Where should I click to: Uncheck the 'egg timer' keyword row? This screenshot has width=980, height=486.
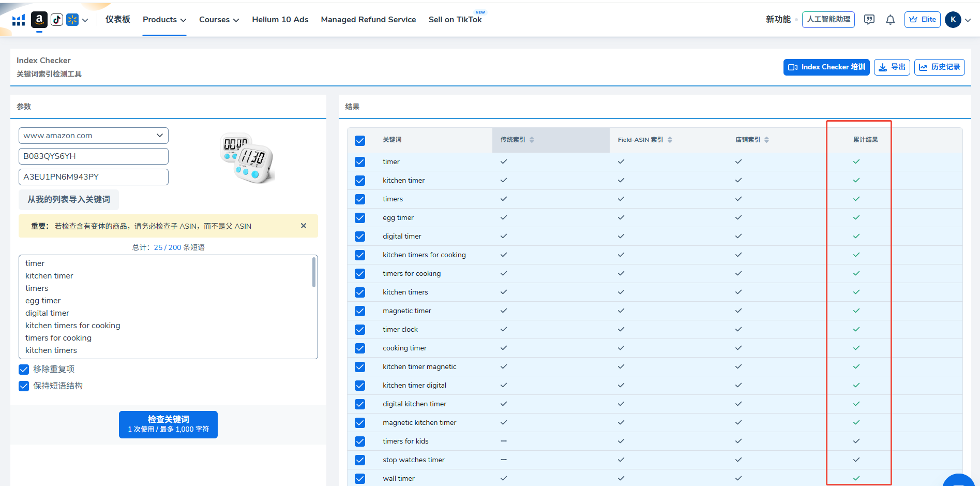pos(360,218)
